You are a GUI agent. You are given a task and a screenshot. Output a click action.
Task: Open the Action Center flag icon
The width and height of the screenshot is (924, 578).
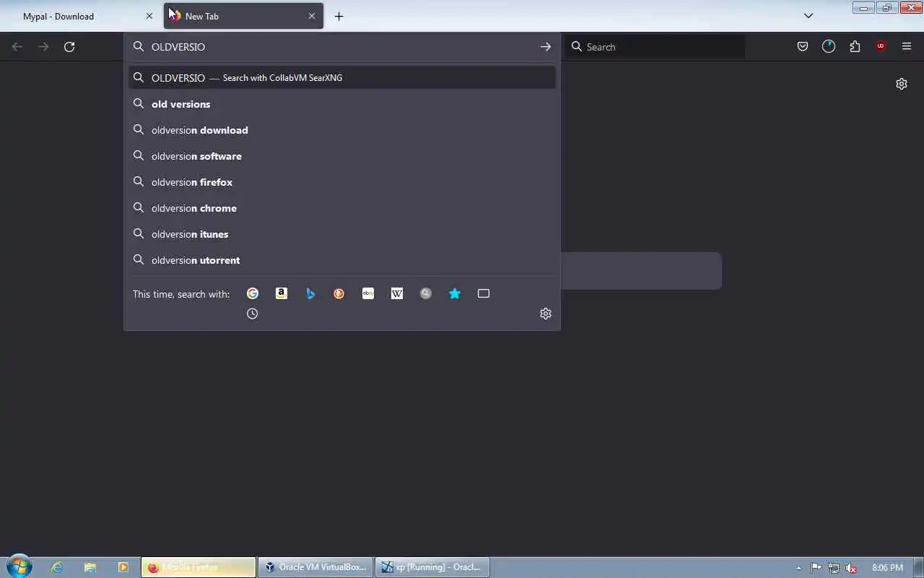pyautogui.click(x=816, y=568)
